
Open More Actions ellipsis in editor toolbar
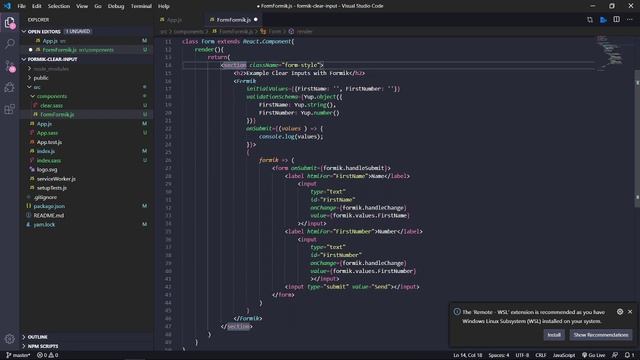629,20
